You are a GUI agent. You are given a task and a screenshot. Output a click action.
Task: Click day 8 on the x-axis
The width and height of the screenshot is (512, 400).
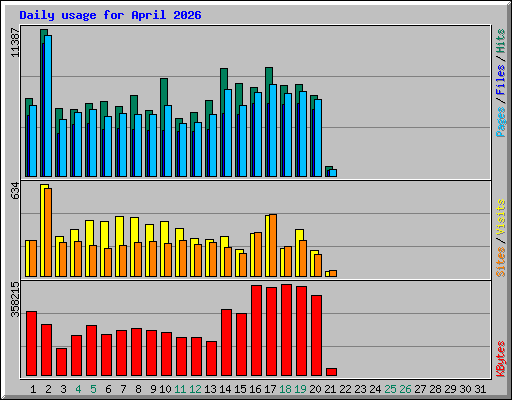pyautogui.click(x=138, y=389)
